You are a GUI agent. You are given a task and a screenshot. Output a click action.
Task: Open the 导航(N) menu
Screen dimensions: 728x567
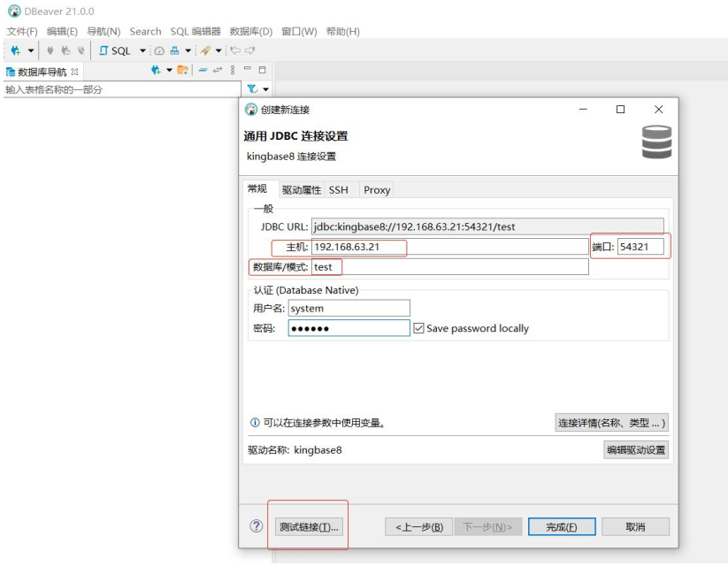(x=103, y=32)
